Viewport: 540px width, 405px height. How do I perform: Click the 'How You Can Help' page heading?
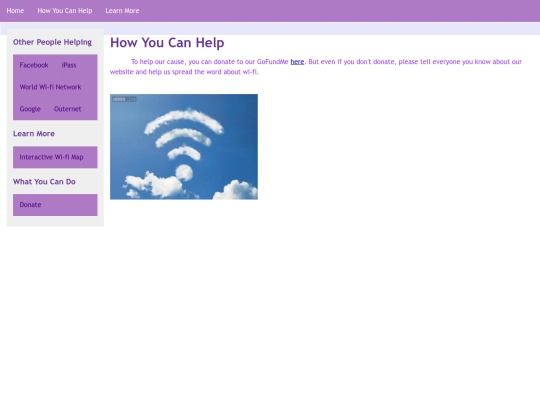[x=167, y=43]
